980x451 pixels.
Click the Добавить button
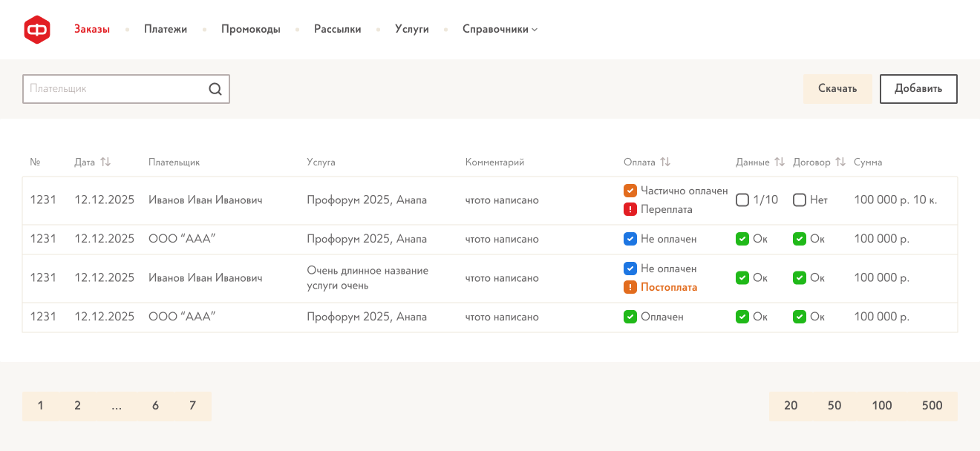click(918, 89)
